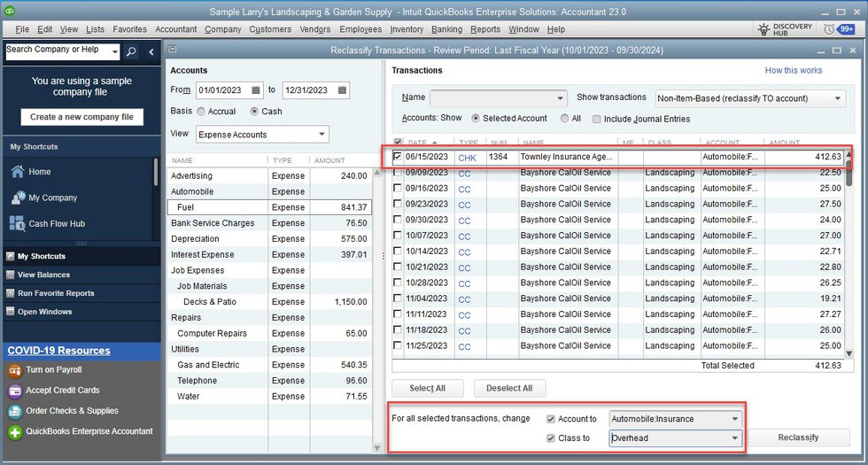The width and height of the screenshot is (868, 465).
Task: Expand the View Expense Accounts dropdown
Action: pos(320,135)
